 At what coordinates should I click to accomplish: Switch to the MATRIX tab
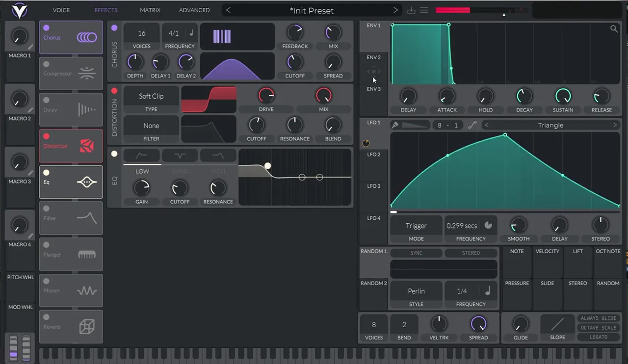click(x=150, y=10)
